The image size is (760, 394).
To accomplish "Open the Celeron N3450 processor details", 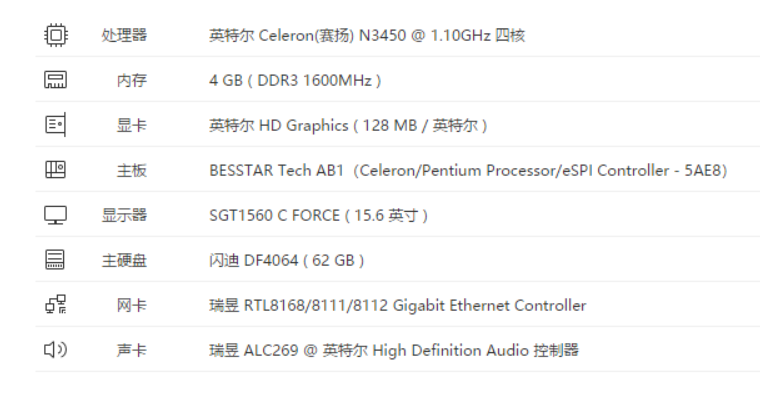I will 367,35.
